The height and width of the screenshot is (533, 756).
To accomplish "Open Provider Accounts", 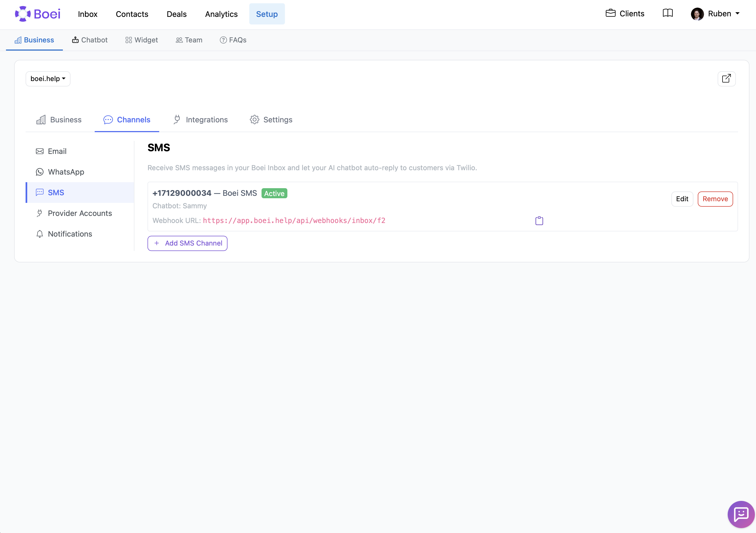I will click(80, 213).
